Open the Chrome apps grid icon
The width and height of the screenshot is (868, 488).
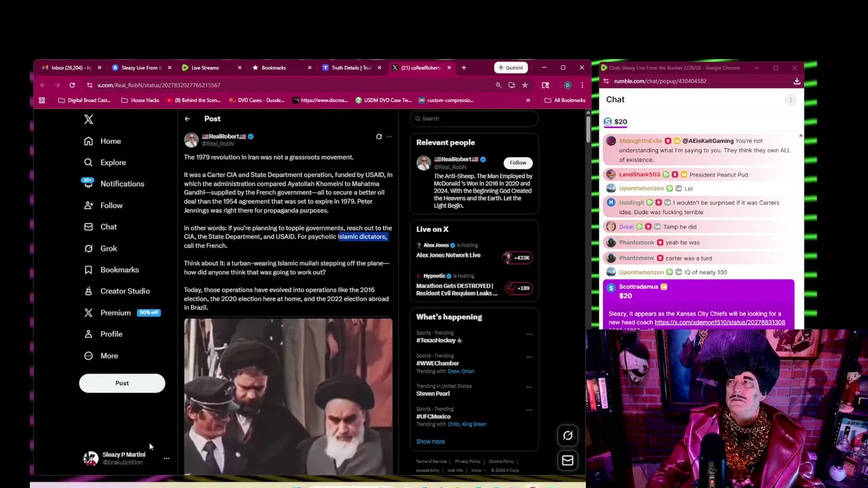[42, 100]
